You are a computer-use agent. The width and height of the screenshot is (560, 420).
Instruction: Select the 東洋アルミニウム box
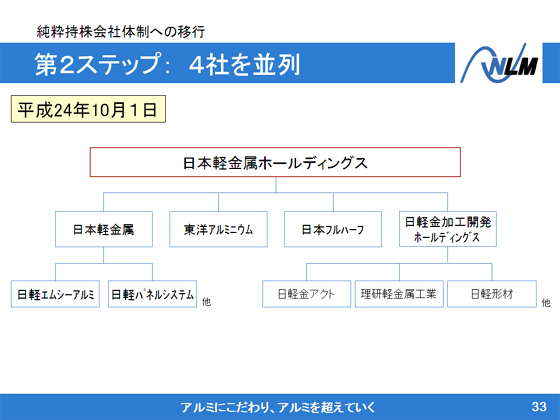[218, 229]
